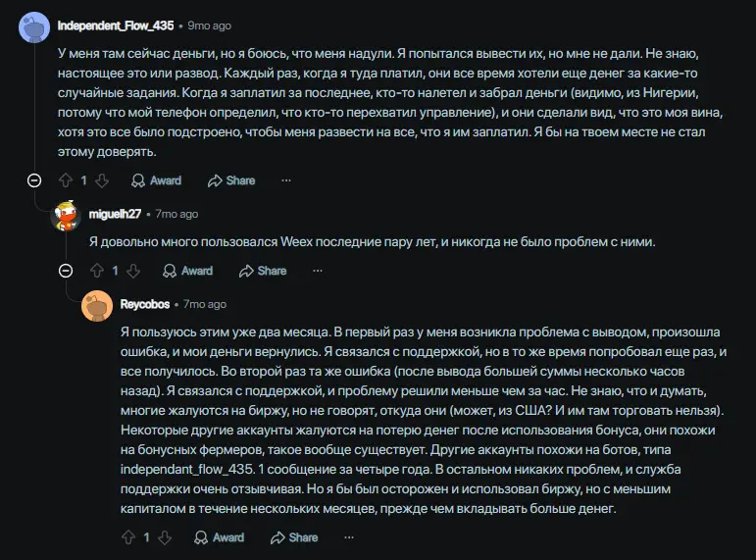
Task: Collapse Independent_Flow_435's comment thread
Action: click(34, 180)
